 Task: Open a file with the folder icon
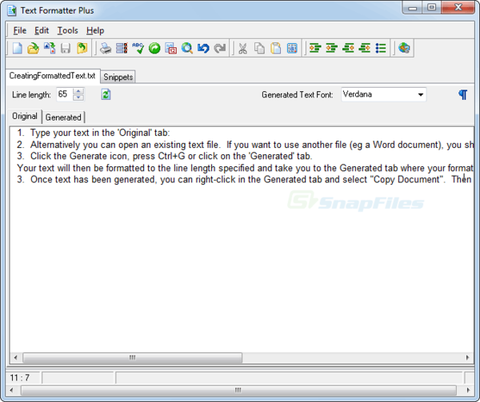(x=33, y=48)
